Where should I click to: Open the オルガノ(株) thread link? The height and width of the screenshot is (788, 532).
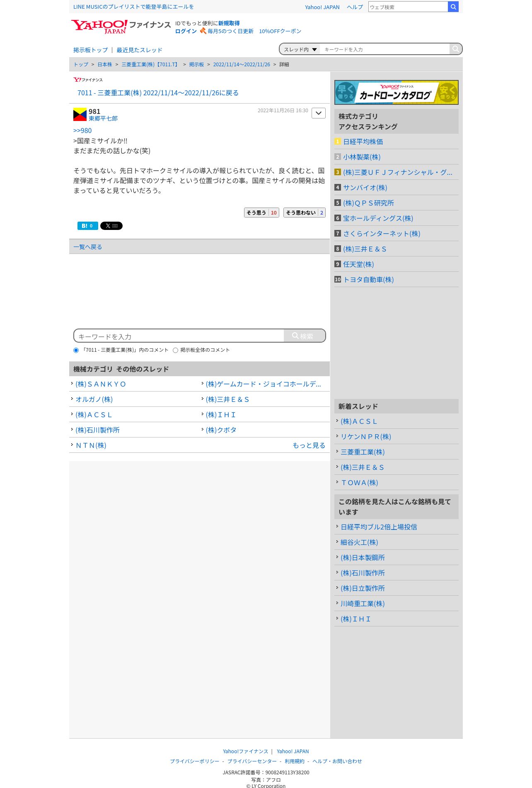94,399
